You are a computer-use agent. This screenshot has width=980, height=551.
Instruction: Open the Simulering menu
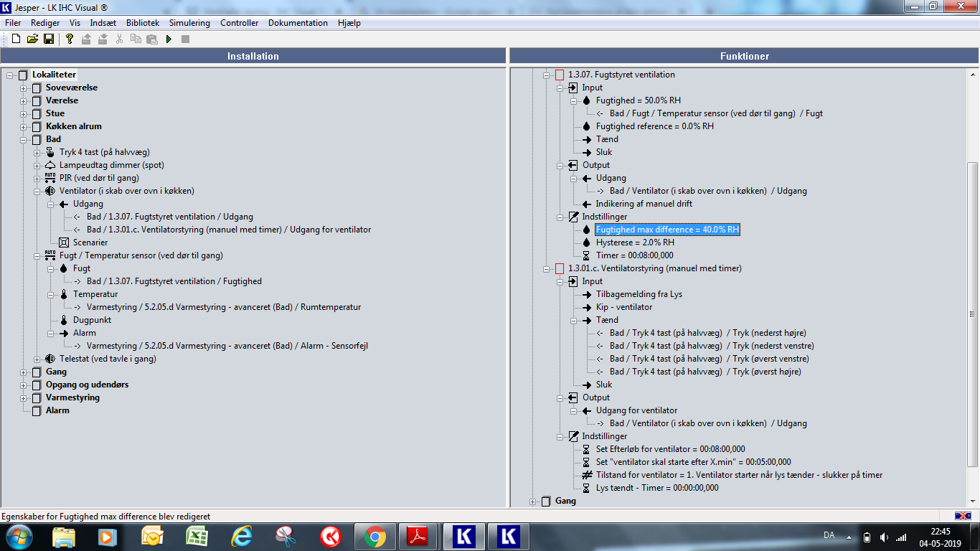click(x=189, y=23)
